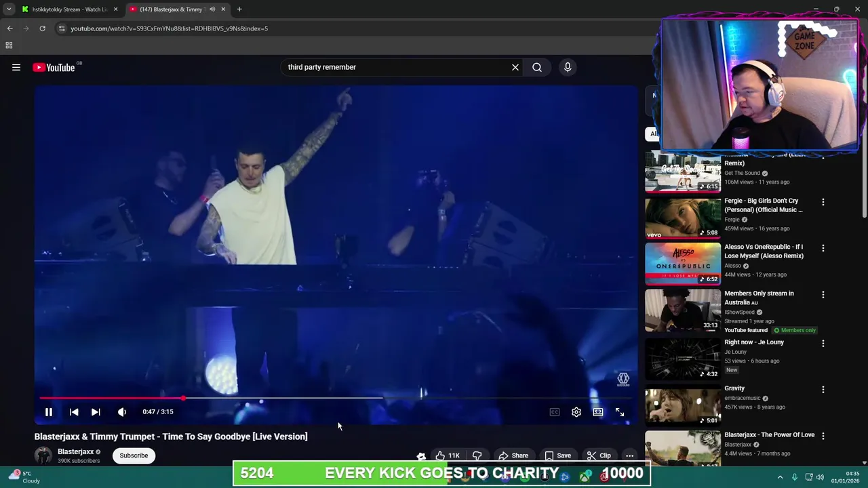The width and height of the screenshot is (868, 488).
Task: Open the YouTube guide hamburger menu
Action: click(16, 67)
